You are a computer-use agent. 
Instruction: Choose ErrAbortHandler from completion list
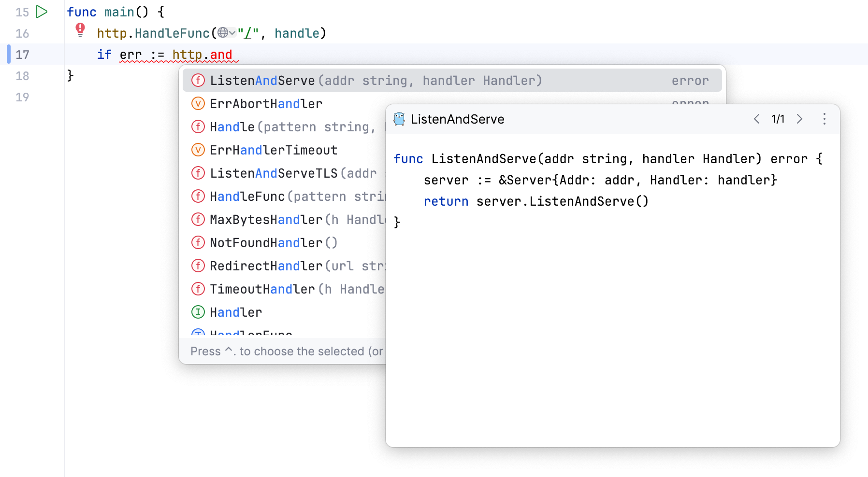tap(266, 104)
